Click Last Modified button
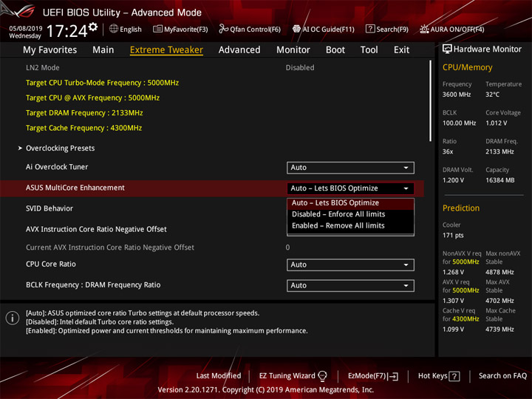532x399 pixels. point(219,376)
